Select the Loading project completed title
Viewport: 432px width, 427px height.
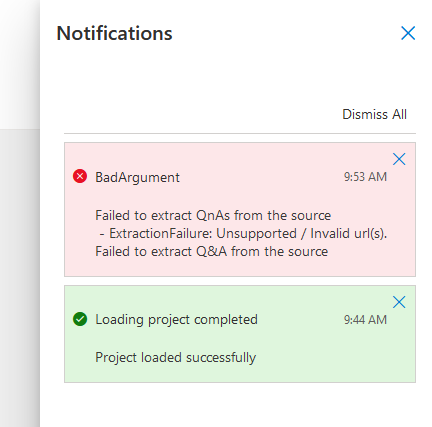[x=176, y=319]
